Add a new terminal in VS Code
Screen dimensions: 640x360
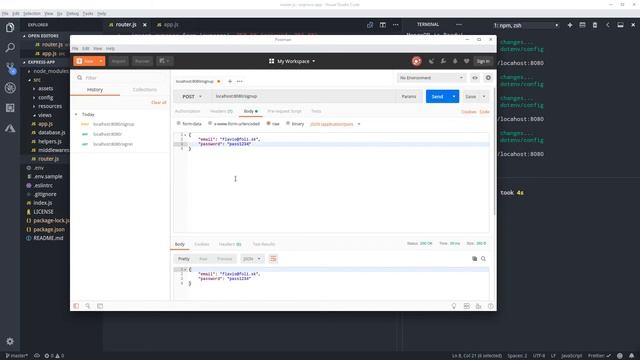click(x=570, y=25)
